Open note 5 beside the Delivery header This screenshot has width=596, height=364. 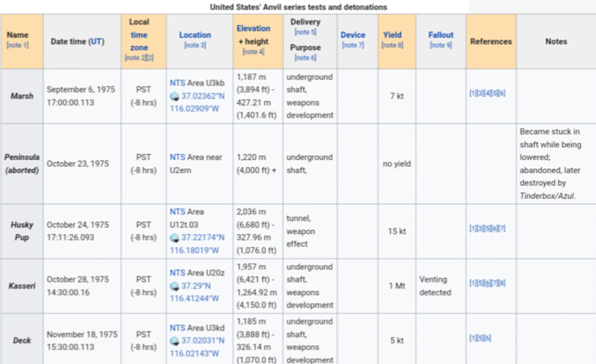[305, 32]
